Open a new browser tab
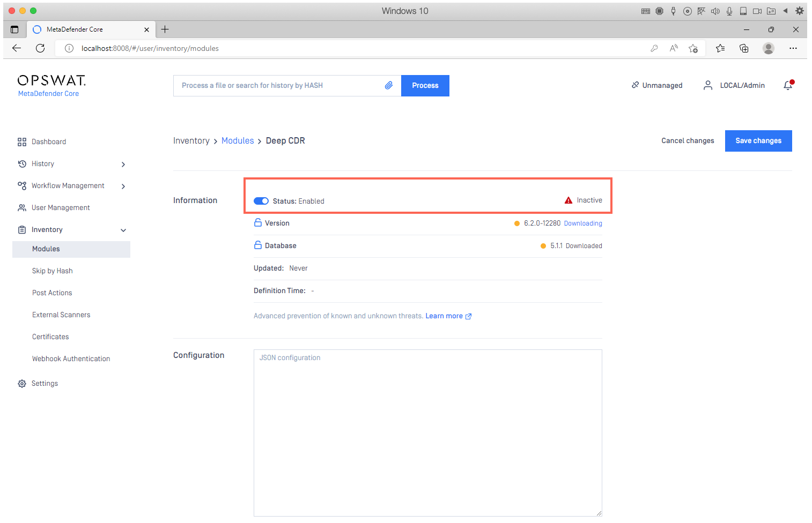Image resolution: width=812 pixels, height=523 pixels. pyautogui.click(x=165, y=29)
